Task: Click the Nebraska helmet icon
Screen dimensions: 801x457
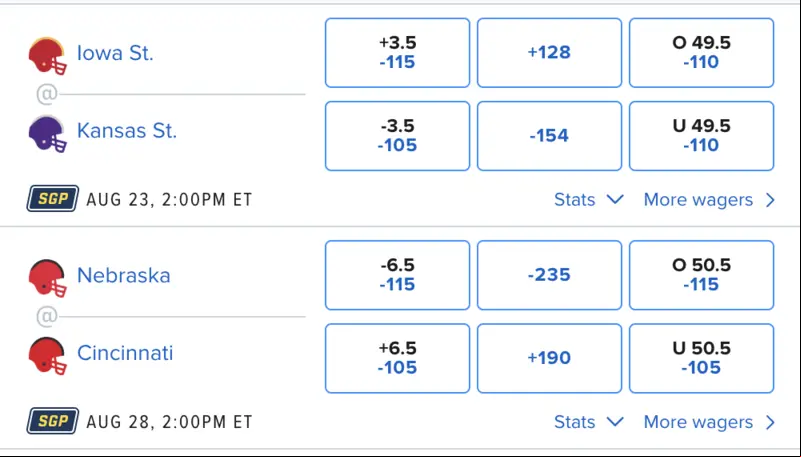Action: (x=47, y=278)
